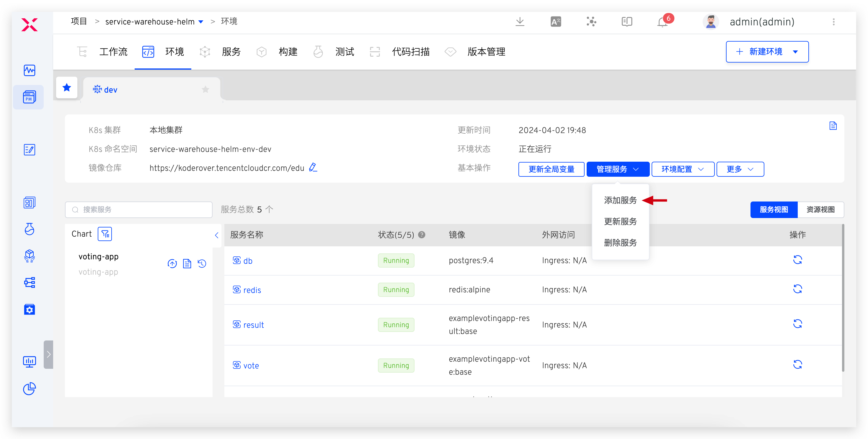Collapse the Chart panel chevron
The width and height of the screenshot is (868, 439).
(217, 235)
